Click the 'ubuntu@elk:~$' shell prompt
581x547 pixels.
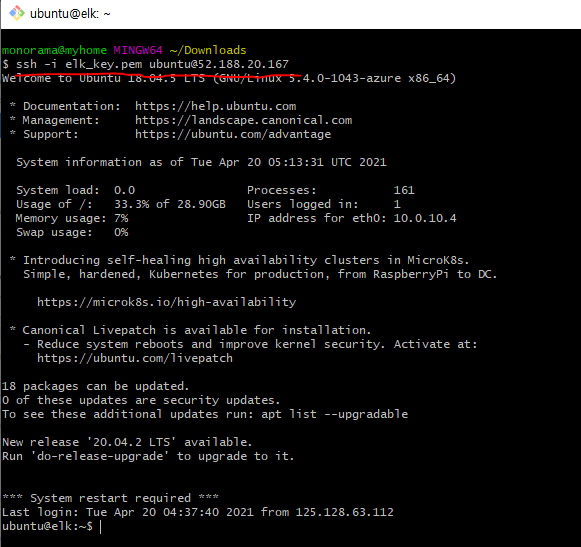(47, 526)
